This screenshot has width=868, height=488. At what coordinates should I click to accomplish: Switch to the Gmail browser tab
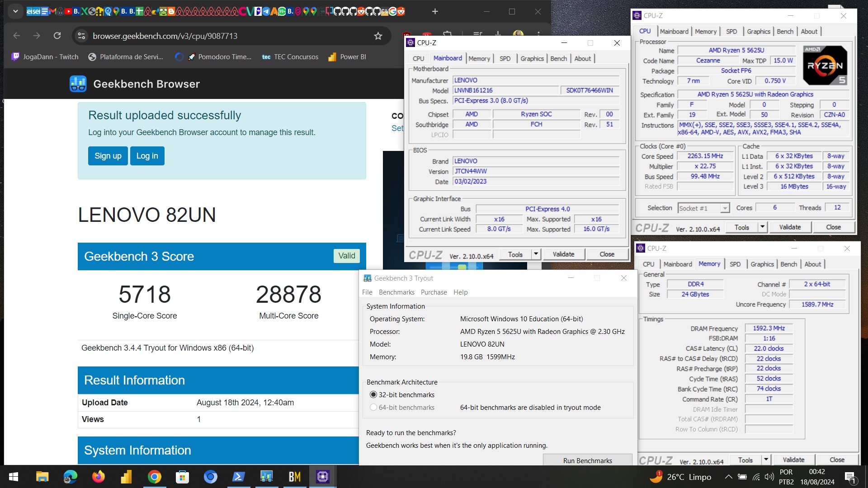pos(53,11)
